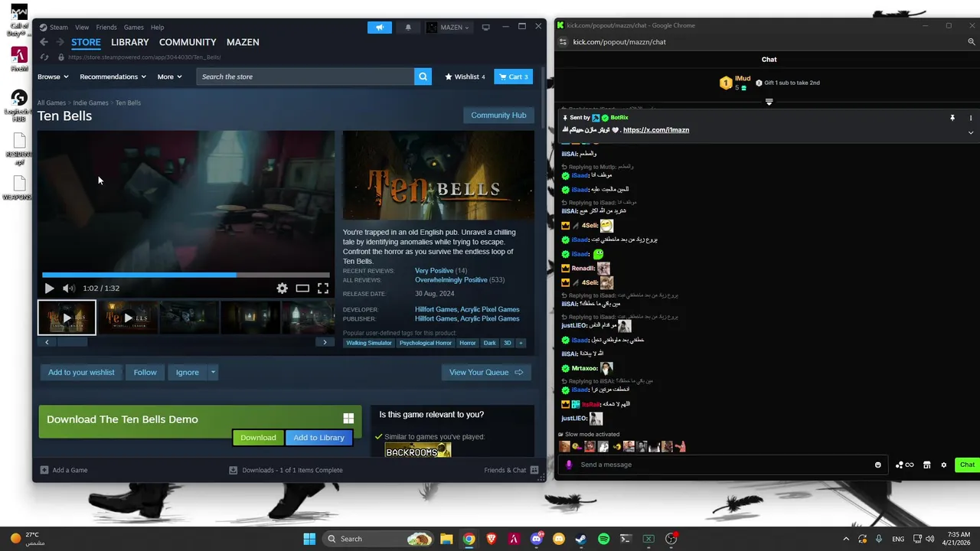Open the Kick channel shop icon
This screenshot has width=980, height=551.
pos(926,465)
